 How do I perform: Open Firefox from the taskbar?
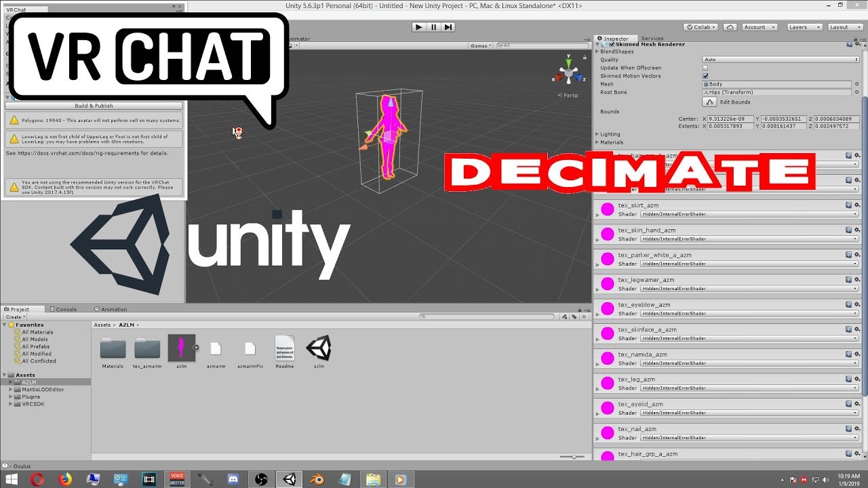coord(65,479)
